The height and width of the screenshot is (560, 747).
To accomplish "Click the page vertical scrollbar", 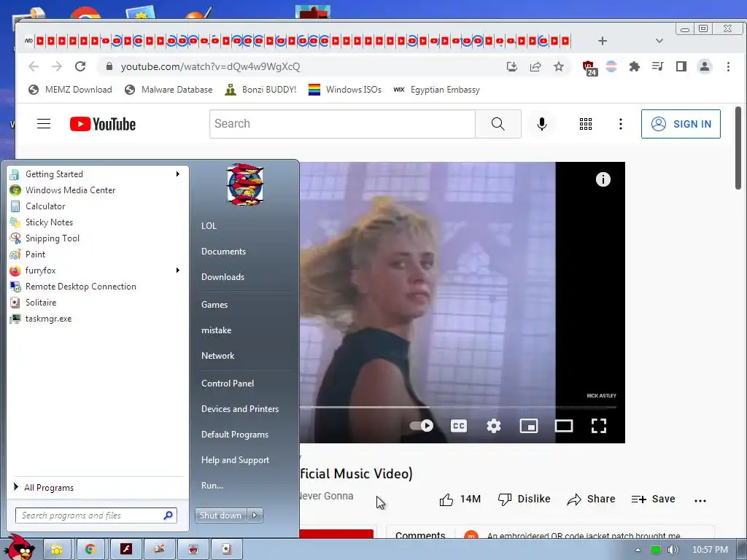I will point(738,147).
